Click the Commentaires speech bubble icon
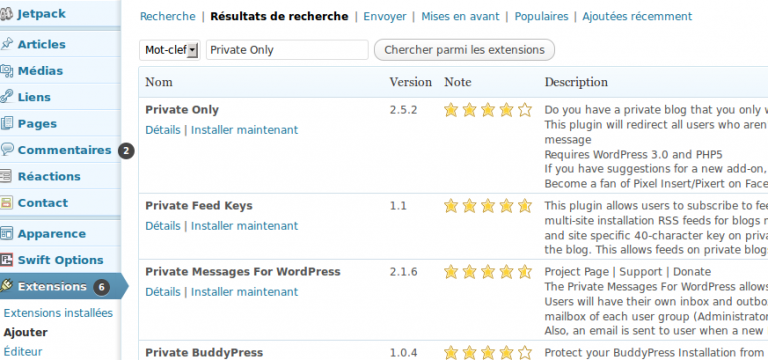Screen dimensions: 768x360 (x=6, y=149)
